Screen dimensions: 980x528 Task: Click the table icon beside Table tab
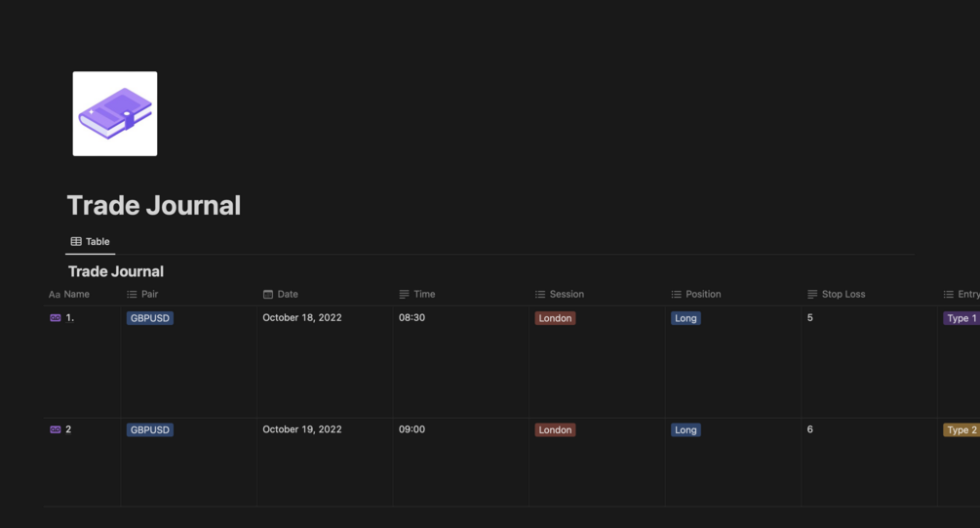coord(76,241)
